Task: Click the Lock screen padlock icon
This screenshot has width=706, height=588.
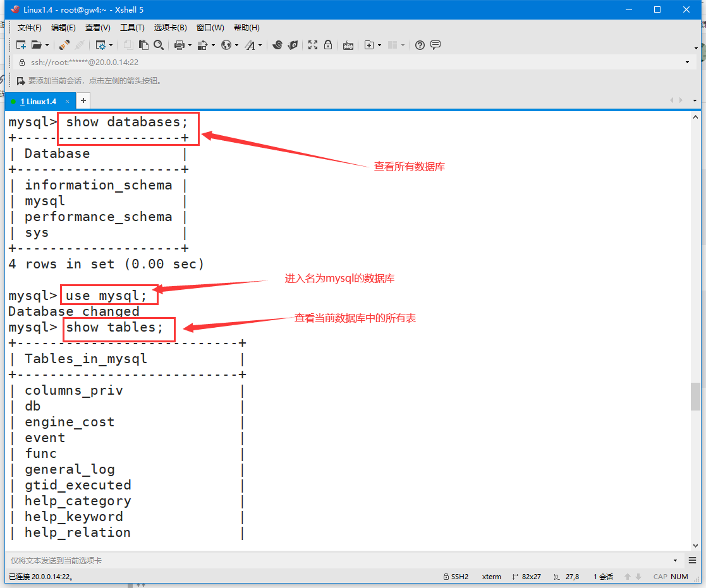Action: [328, 45]
